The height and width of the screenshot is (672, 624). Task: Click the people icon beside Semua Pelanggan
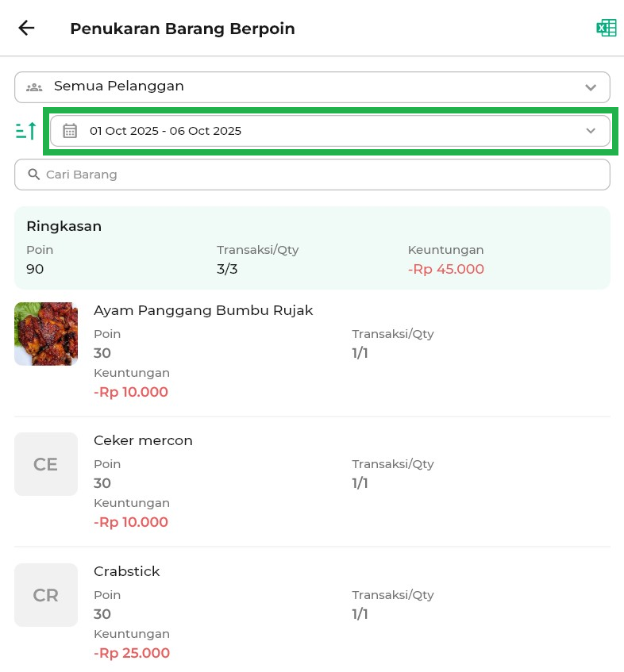click(34, 86)
